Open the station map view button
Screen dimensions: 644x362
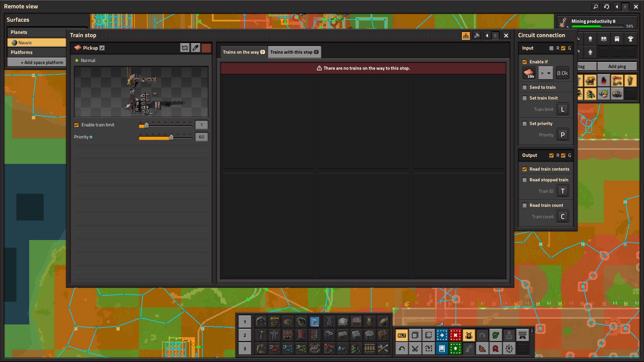(x=185, y=48)
